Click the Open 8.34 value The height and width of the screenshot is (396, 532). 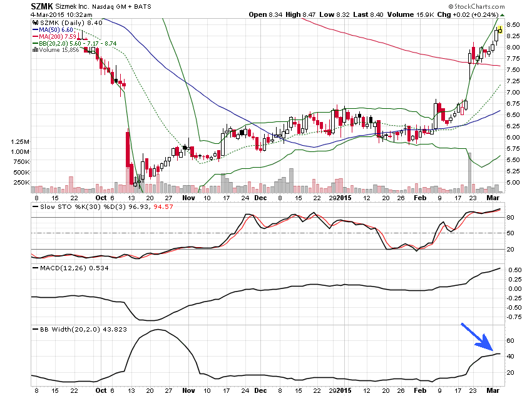tap(265, 14)
